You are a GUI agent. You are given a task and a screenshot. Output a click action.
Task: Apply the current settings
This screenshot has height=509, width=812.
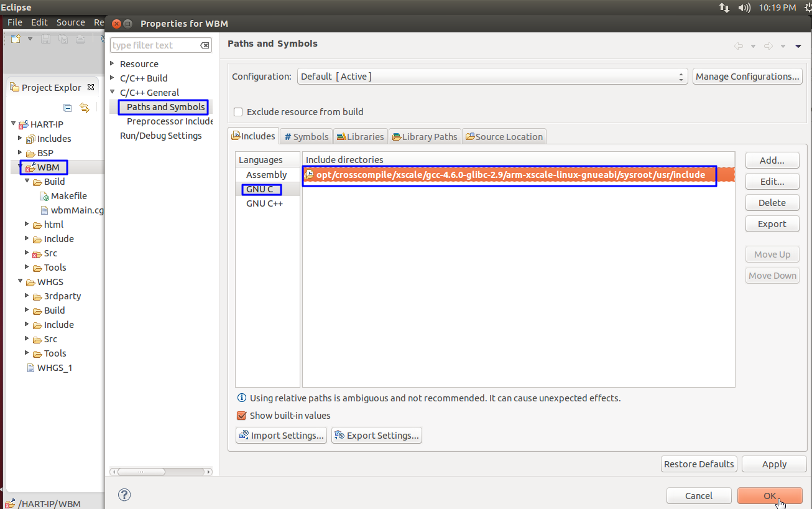(x=774, y=464)
